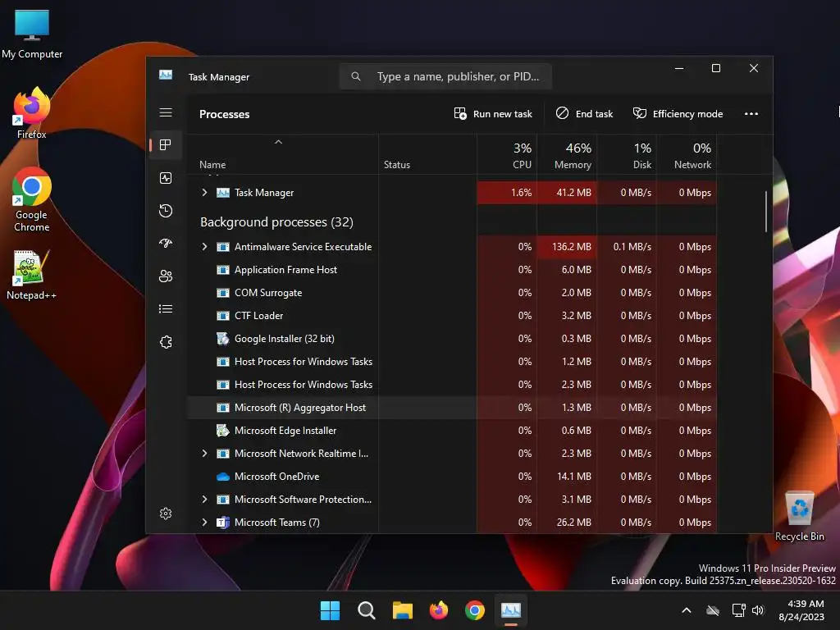Open the Performance page in sidebar
The image size is (840, 630).
166,178
